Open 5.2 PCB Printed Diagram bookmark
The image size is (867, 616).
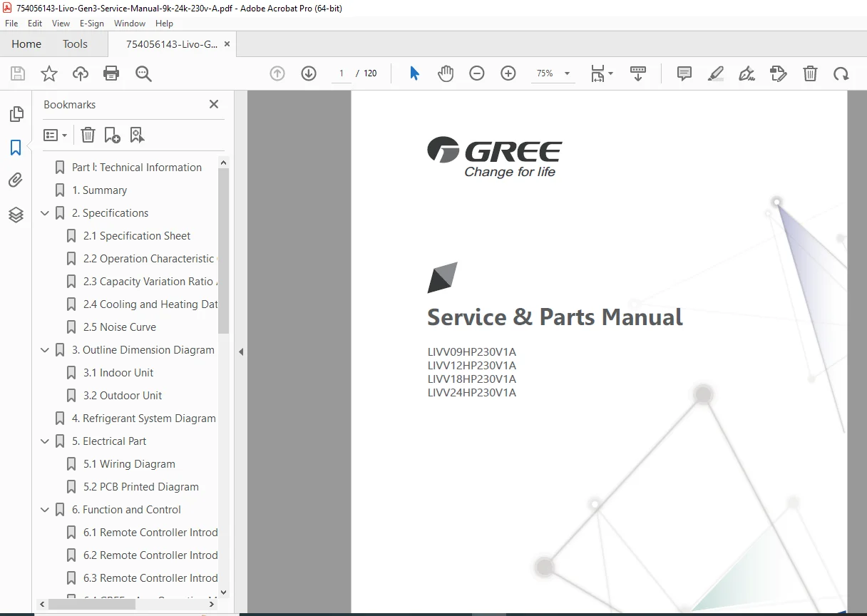coord(141,487)
